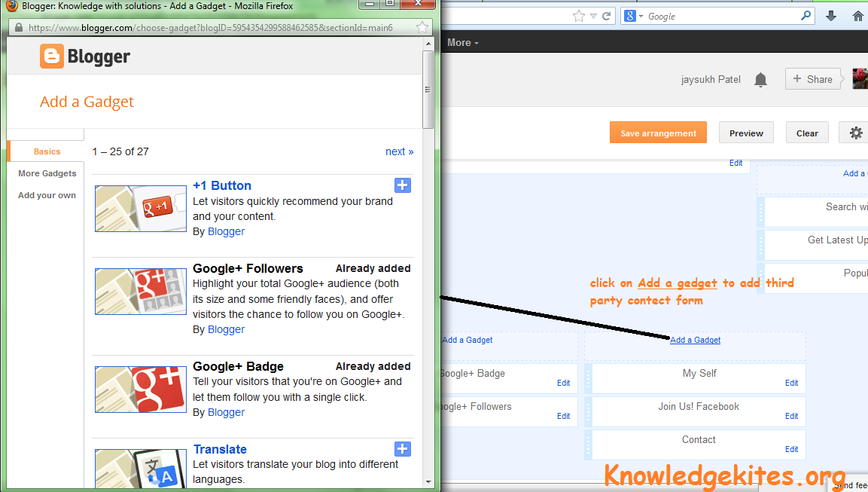This screenshot has width=868, height=492.
Task: Click the Google+ Badge gadget title
Action: pos(238,367)
